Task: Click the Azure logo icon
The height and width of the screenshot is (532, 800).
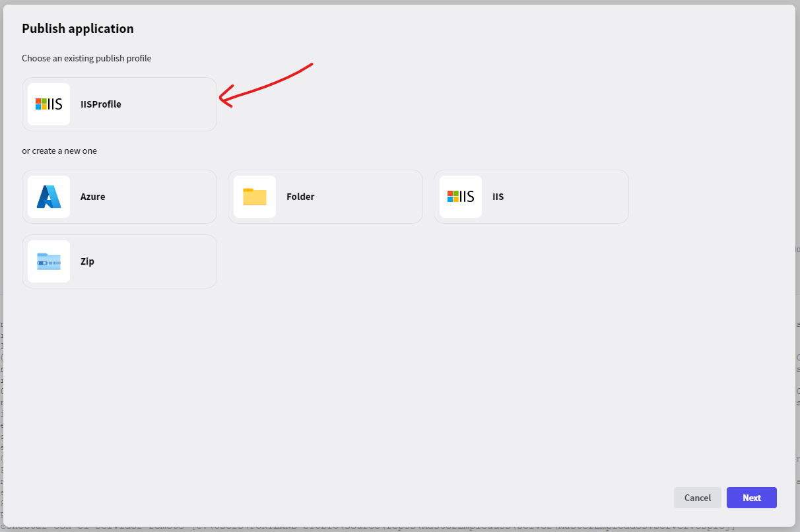Action: [49, 197]
